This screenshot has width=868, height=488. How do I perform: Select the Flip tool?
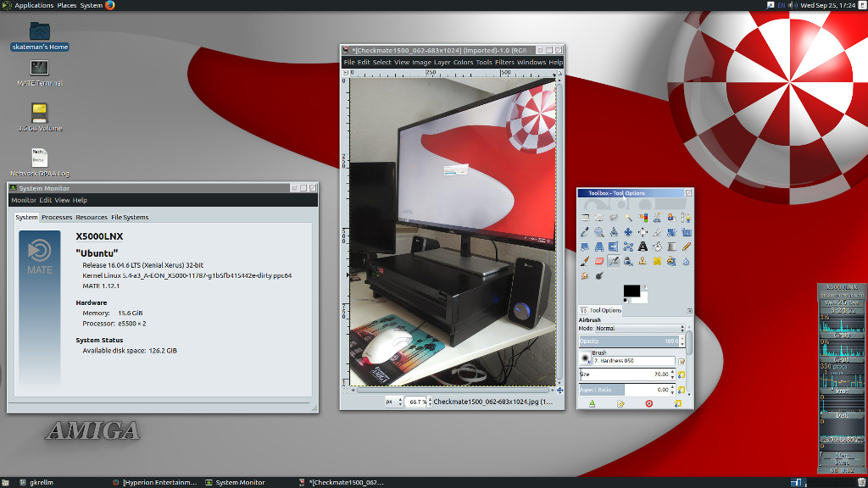coord(614,247)
